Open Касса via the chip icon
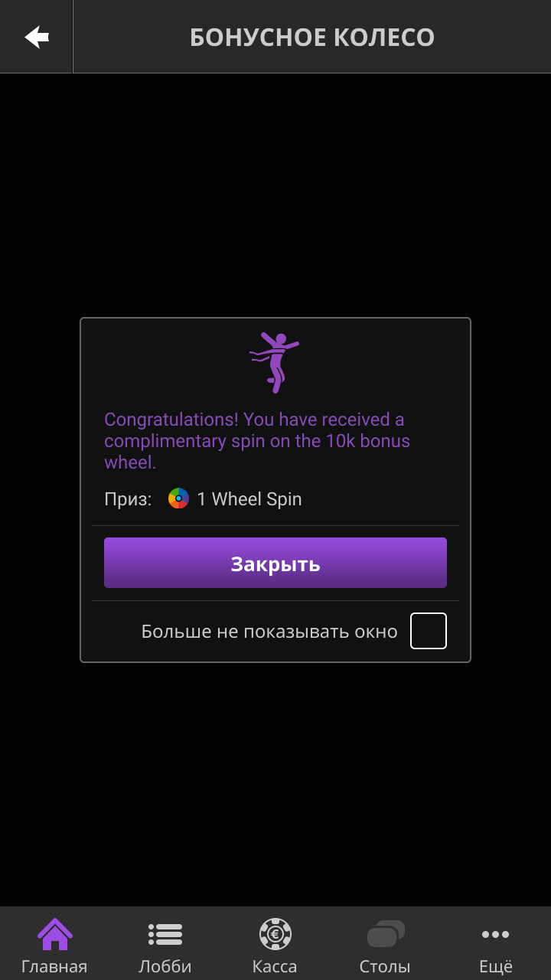551x980 pixels. (275, 934)
